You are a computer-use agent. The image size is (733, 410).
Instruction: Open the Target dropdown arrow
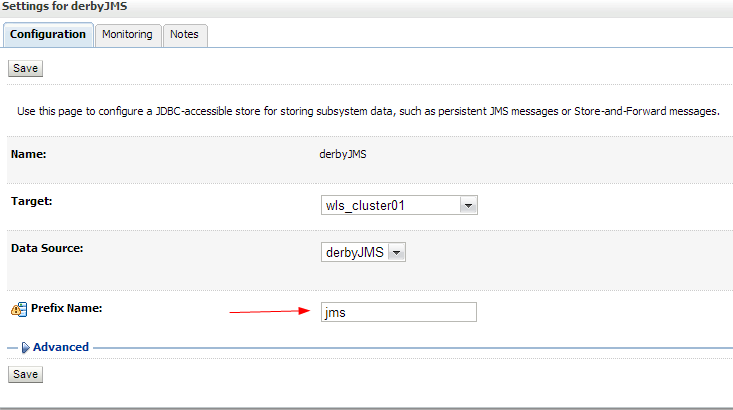point(468,205)
